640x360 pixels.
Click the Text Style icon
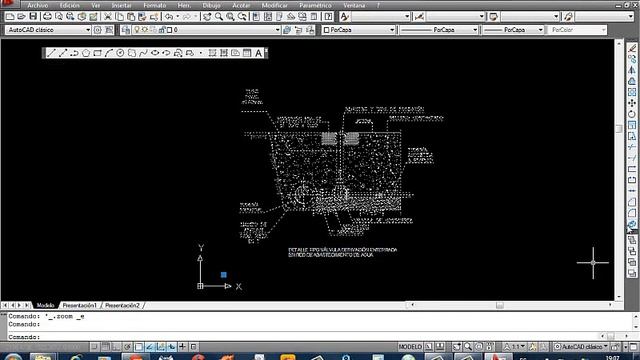tap(344, 17)
